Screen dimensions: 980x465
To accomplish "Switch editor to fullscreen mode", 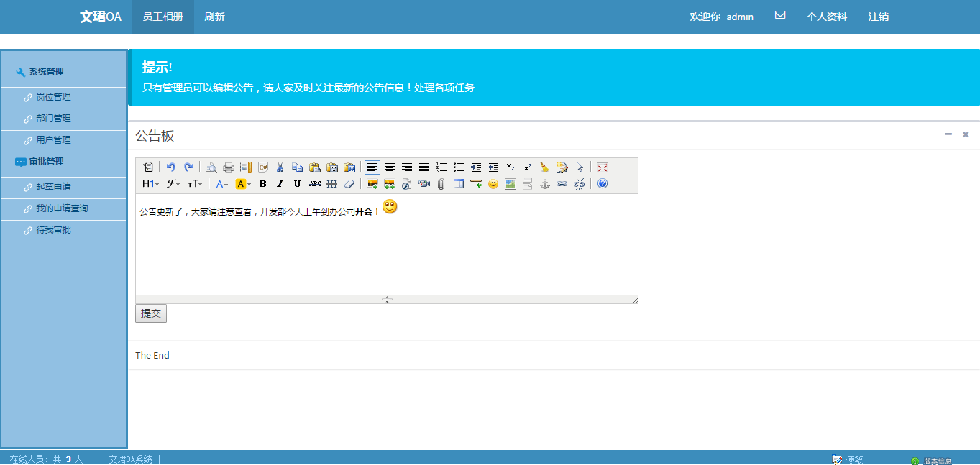I will tap(603, 167).
